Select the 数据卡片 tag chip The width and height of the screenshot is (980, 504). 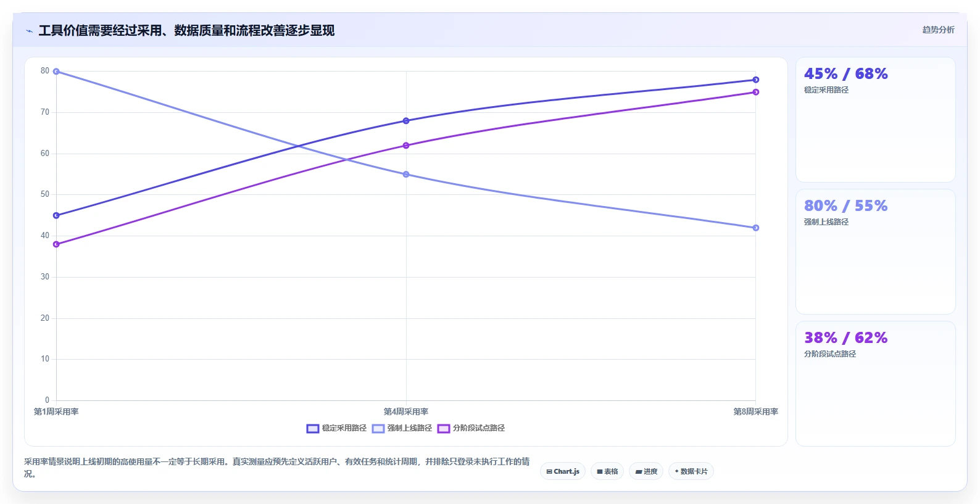pyautogui.click(x=691, y=471)
